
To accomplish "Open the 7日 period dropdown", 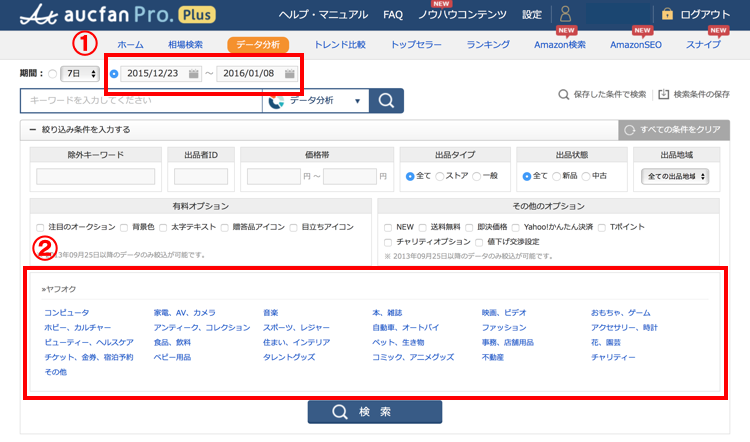I will tap(77, 74).
